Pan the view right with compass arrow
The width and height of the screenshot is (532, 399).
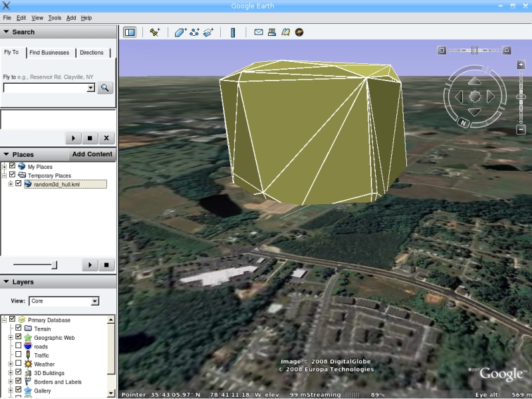[491, 96]
